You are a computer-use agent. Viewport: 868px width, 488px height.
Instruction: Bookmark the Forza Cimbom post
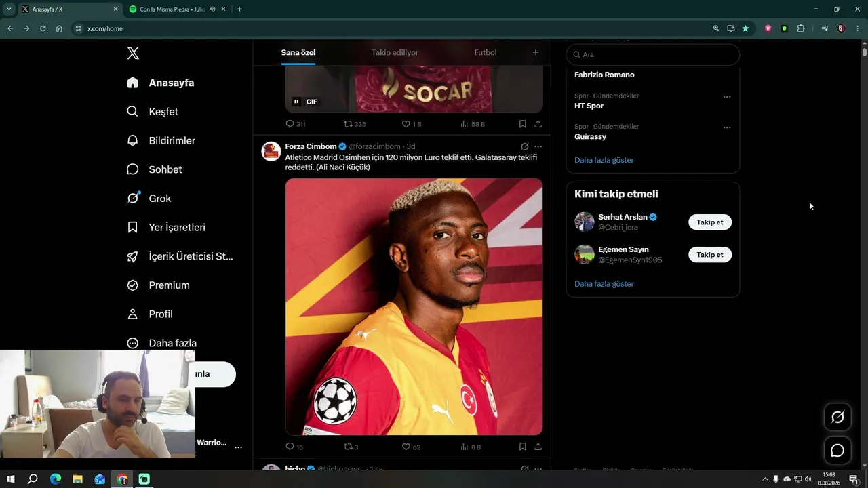(522, 447)
